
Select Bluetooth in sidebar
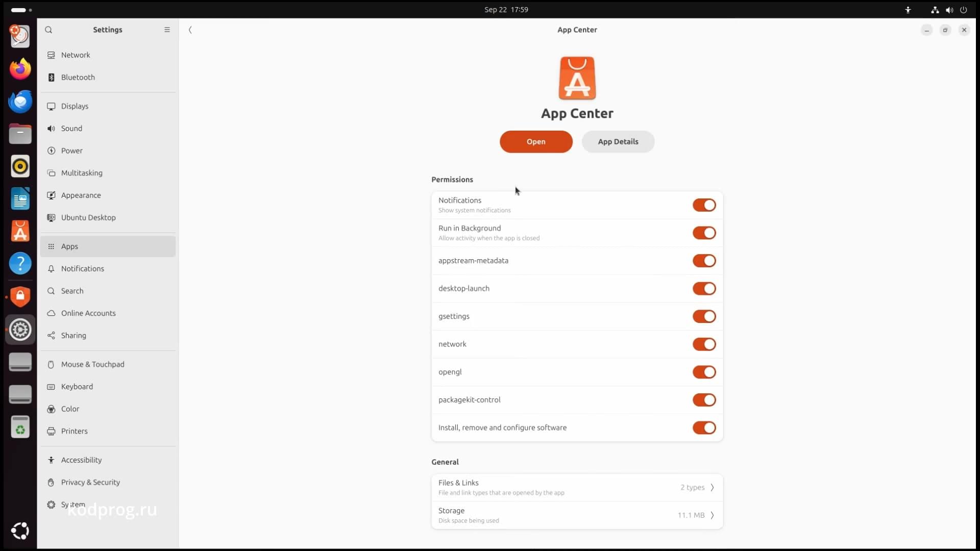(x=108, y=78)
